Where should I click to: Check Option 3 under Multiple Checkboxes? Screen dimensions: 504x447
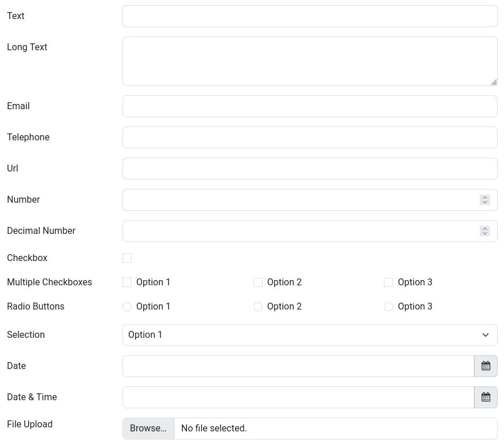389,282
